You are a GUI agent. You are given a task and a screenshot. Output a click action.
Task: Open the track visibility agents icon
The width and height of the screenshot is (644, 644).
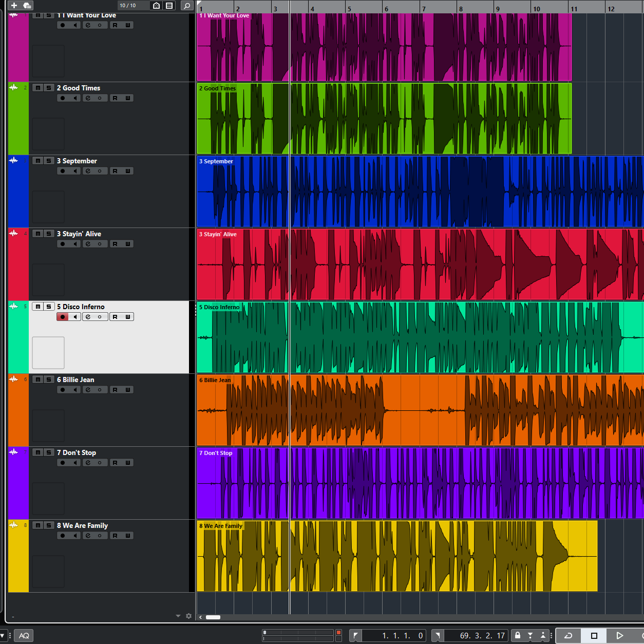tap(157, 6)
